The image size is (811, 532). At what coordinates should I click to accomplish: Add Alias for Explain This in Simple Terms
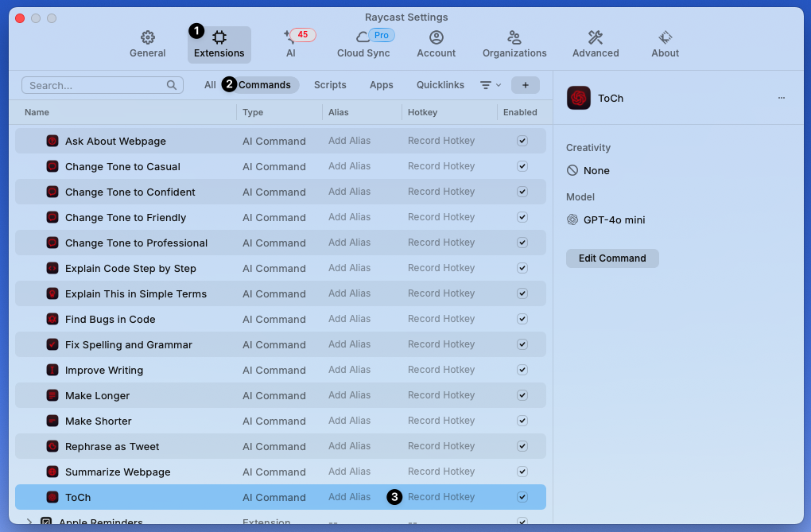(x=349, y=293)
